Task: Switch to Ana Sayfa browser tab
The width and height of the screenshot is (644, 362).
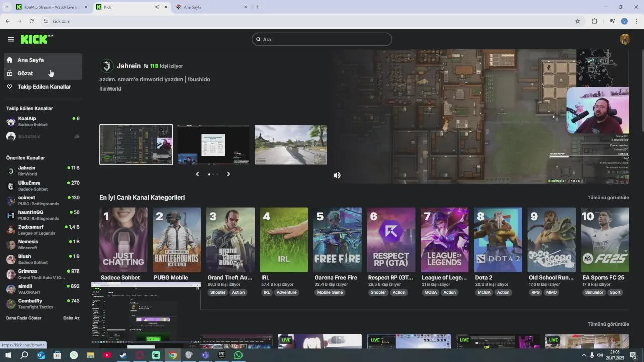Action: [x=211, y=7]
